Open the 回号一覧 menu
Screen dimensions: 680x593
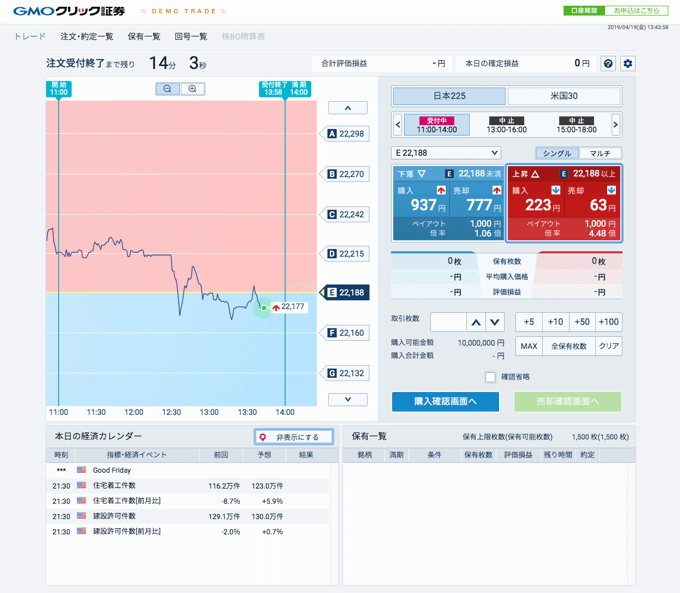191,36
